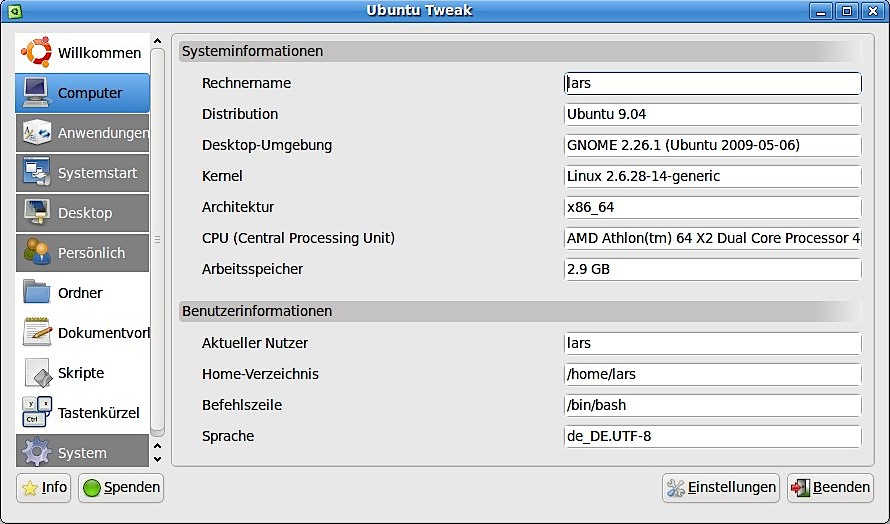
Task: Click the Distribution field showing Ubuntu 9.04
Action: (712, 114)
